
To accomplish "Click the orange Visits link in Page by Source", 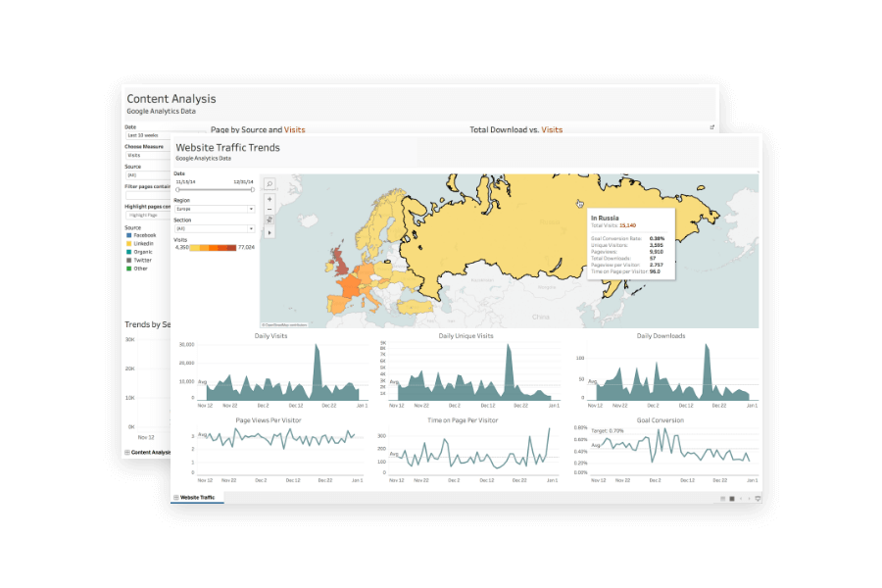I will click(x=295, y=129).
